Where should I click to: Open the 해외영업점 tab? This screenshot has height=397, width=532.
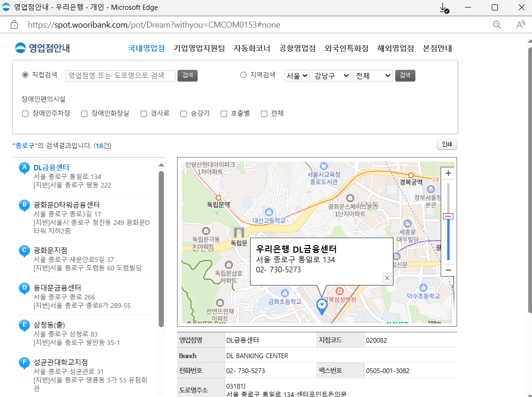[x=396, y=48]
